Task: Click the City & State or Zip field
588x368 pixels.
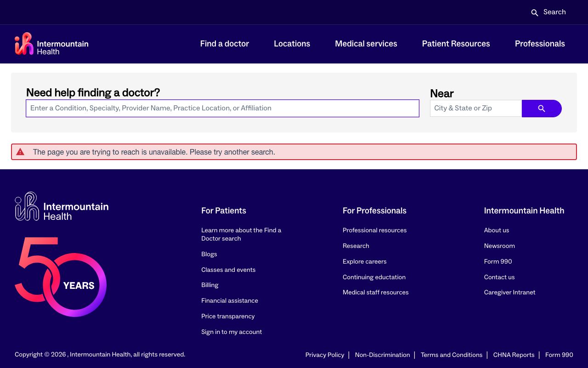Action: coord(475,108)
